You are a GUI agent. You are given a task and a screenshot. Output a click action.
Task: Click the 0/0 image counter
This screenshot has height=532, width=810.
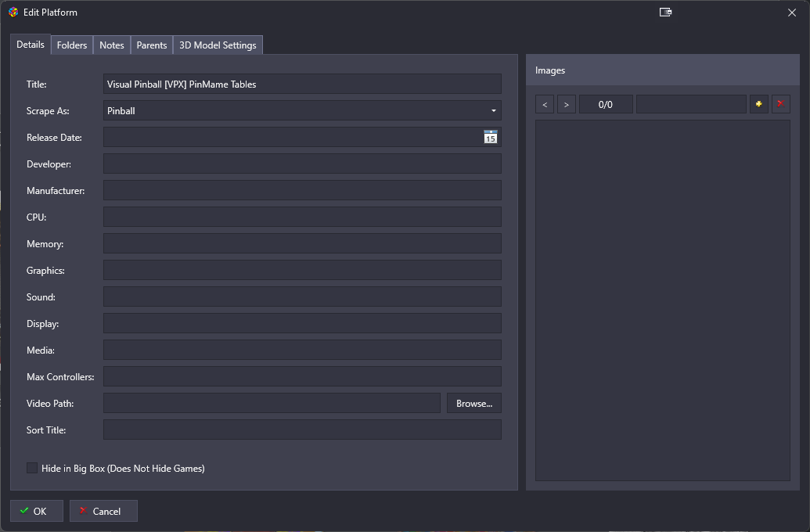(606, 104)
